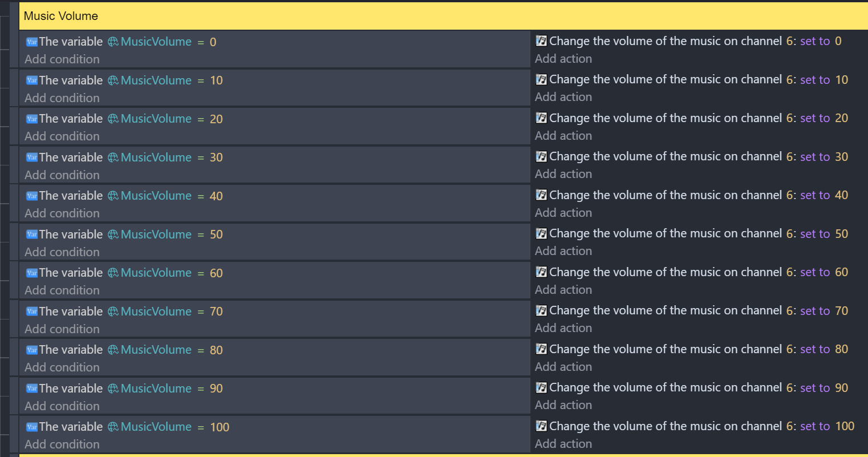
Task: Click the MusicVolume variable name in the = 60 condition
Action: tap(156, 273)
